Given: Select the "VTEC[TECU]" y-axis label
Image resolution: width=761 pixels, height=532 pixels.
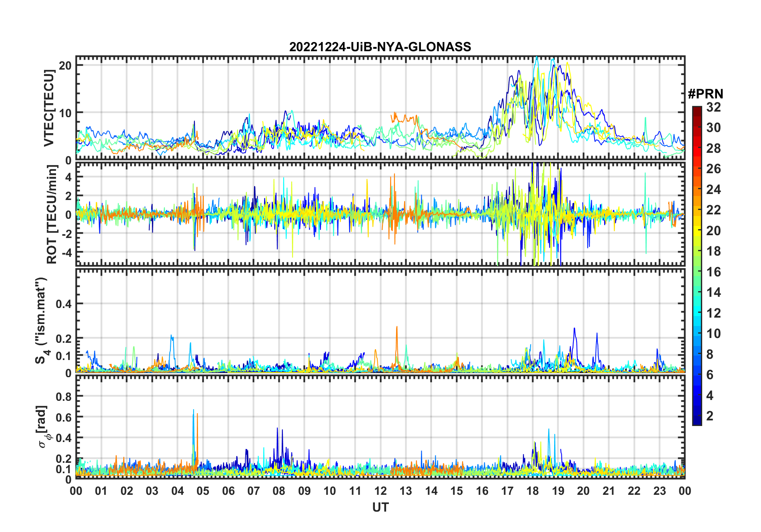Looking at the screenshot, I should coord(49,108).
